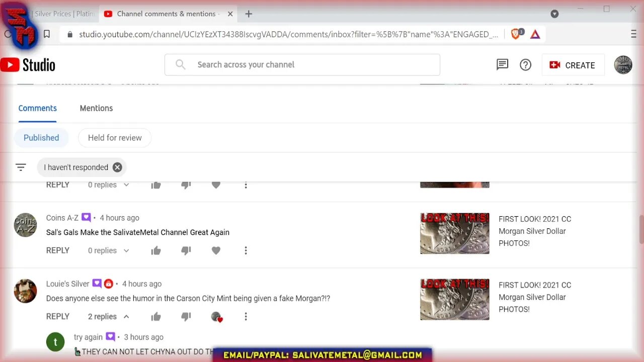Open more options for Louie's Silver comment
This screenshot has width=644, height=362.
coord(246,316)
